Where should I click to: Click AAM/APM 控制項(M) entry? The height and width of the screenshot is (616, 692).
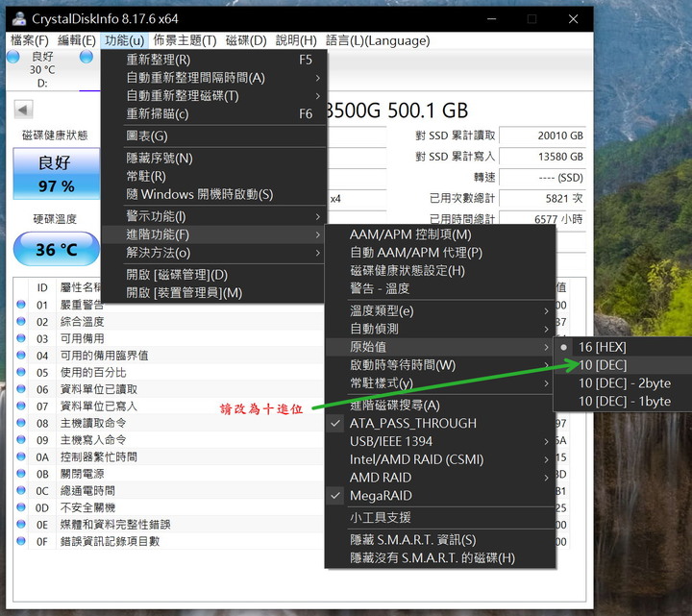tap(440, 234)
